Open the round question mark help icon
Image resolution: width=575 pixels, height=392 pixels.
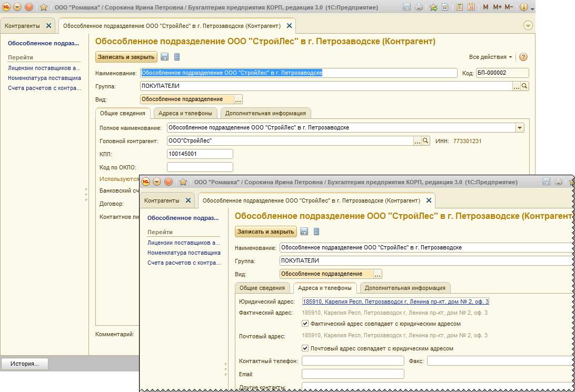point(523,57)
